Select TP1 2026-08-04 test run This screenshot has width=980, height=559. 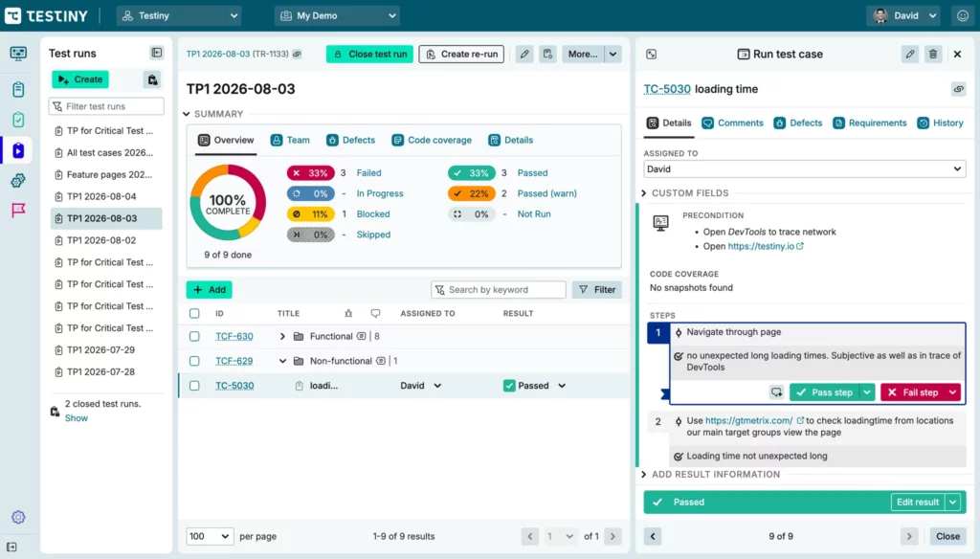click(x=106, y=196)
